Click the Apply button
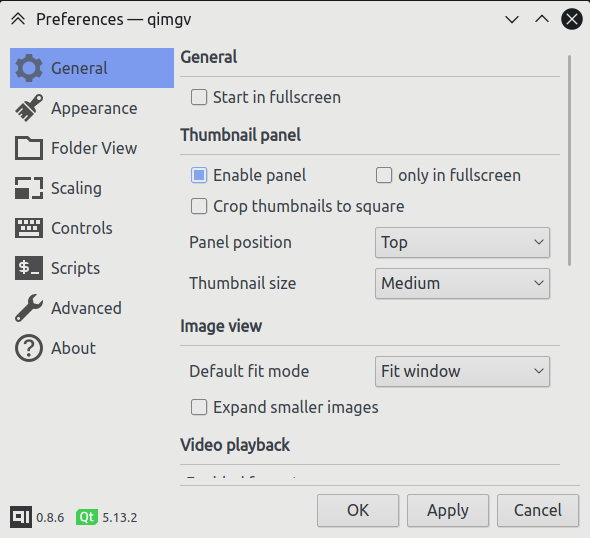Viewport: 590px width, 538px height. tap(448, 511)
